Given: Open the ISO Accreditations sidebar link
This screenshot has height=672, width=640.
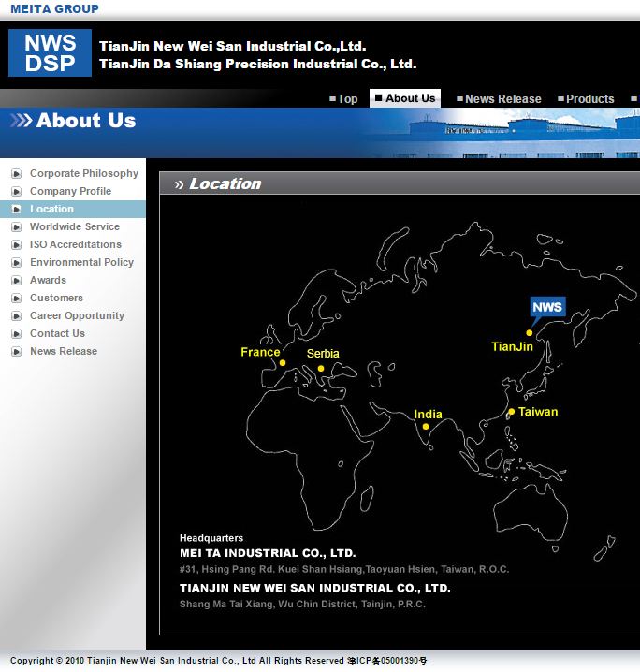Looking at the screenshot, I should pos(76,245).
